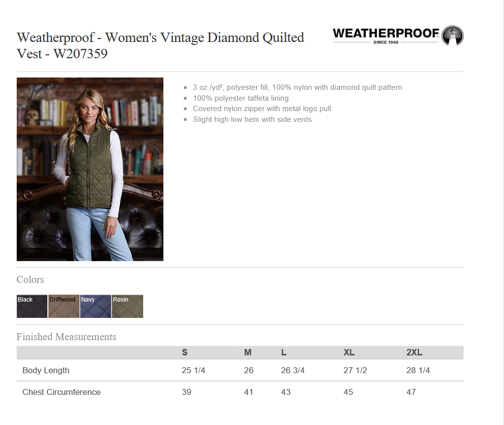The height and width of the screenshot is (425, 504).
Task: Select the Rosin color swatch
Action: (x=127, y=307)
